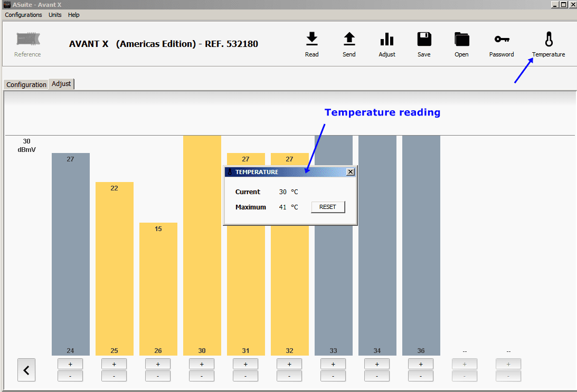Select the Adjust tab
The width and height of the screenshot is (577, 392).
point(61,84)
